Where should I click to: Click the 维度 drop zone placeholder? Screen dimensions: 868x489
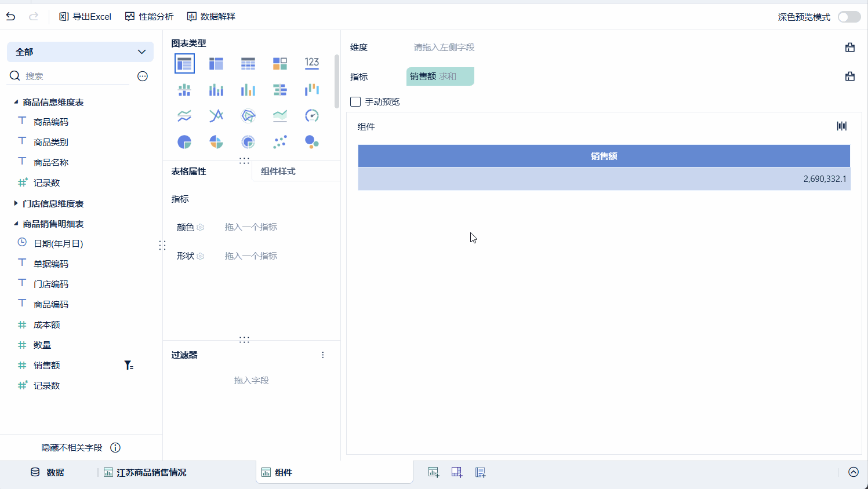pos(444,48)
